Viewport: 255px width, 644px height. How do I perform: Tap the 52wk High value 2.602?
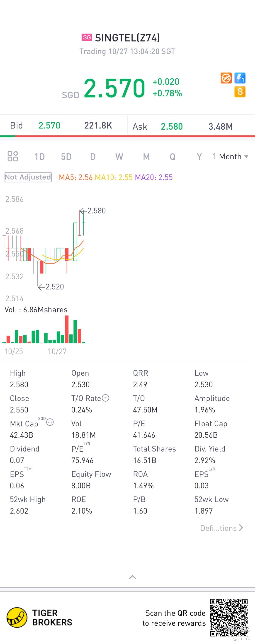19,511
